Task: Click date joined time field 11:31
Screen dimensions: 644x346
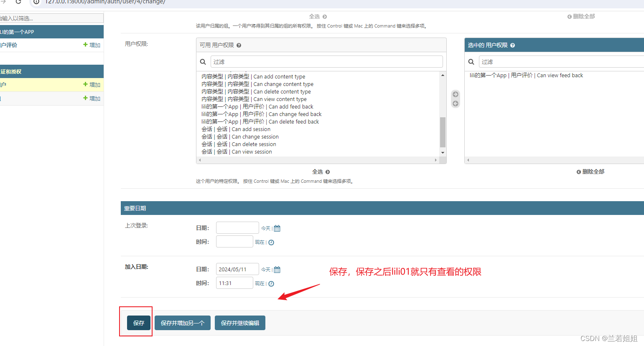Action: tap(234, 283)
